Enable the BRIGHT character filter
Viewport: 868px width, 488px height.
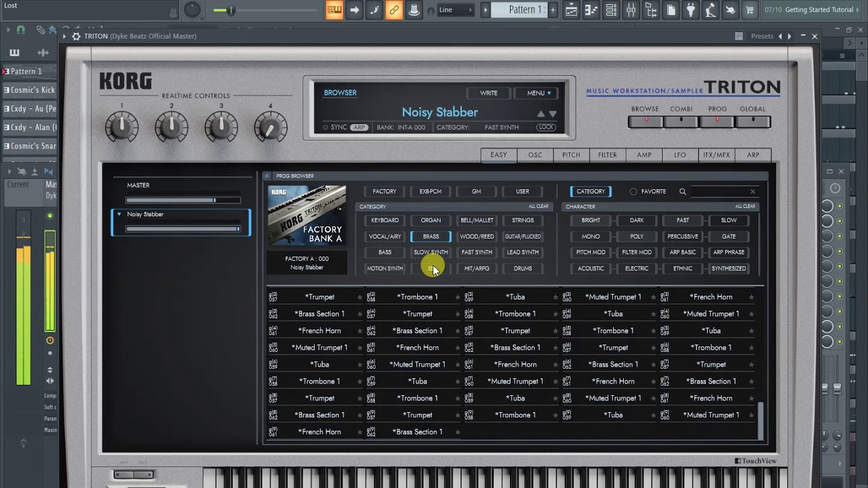coord(591,220)
